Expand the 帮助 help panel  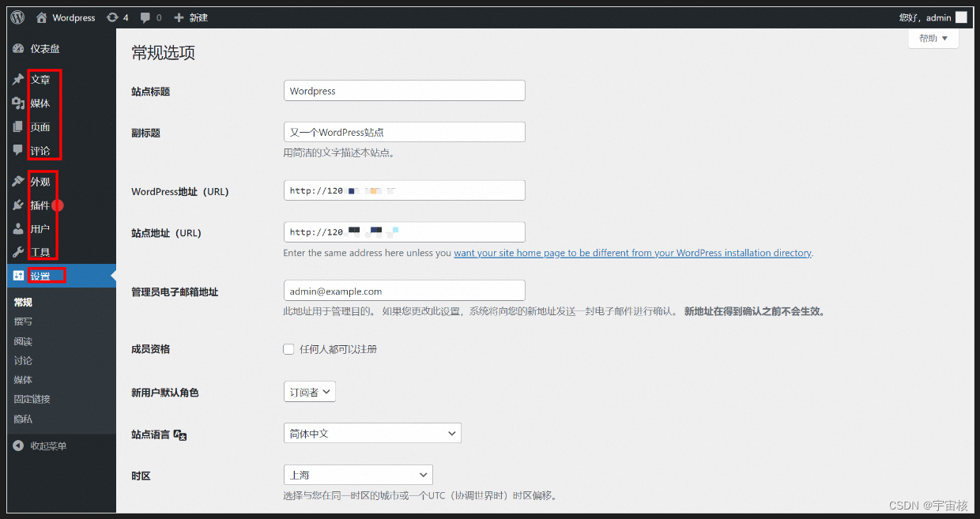point(933,38)
